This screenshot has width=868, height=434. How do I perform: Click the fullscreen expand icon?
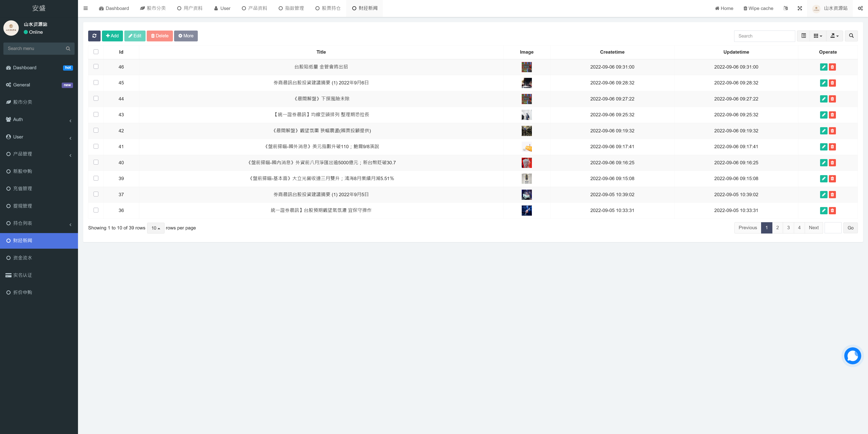(x=800, y=8)
